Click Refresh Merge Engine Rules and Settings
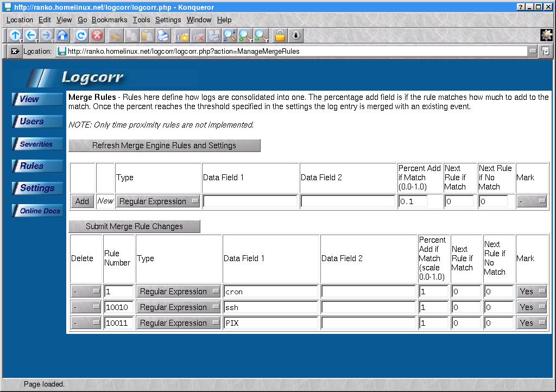This screenshot has height=392, width=556. coord(164,146)
